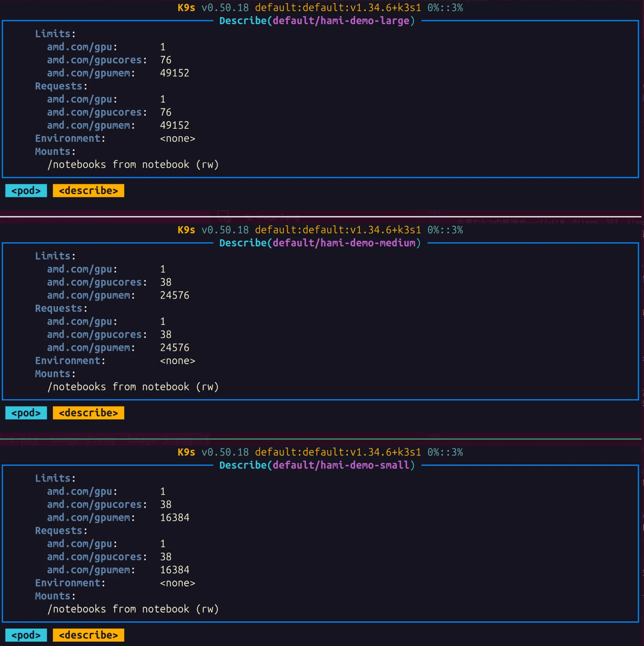Click the /notebooks mount line in hami-demo-small
The width and height of the screenshot is (644, 646).
point(133,609)
